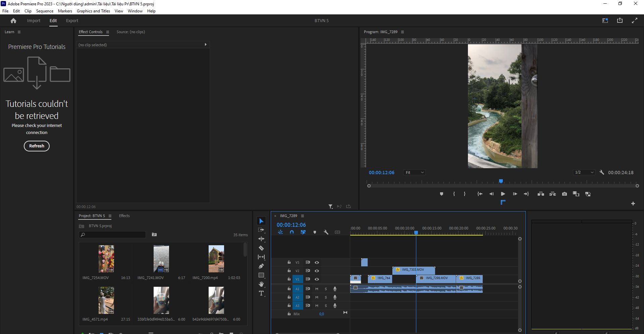Toggle V2 track output eye
The width and height of the screenshot is (644, 334).
[317, 271]
